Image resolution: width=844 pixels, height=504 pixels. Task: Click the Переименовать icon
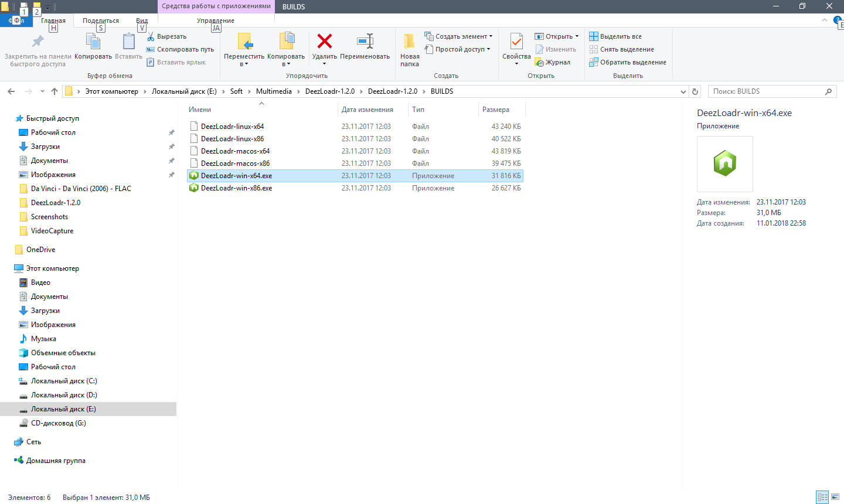point(365,41)
